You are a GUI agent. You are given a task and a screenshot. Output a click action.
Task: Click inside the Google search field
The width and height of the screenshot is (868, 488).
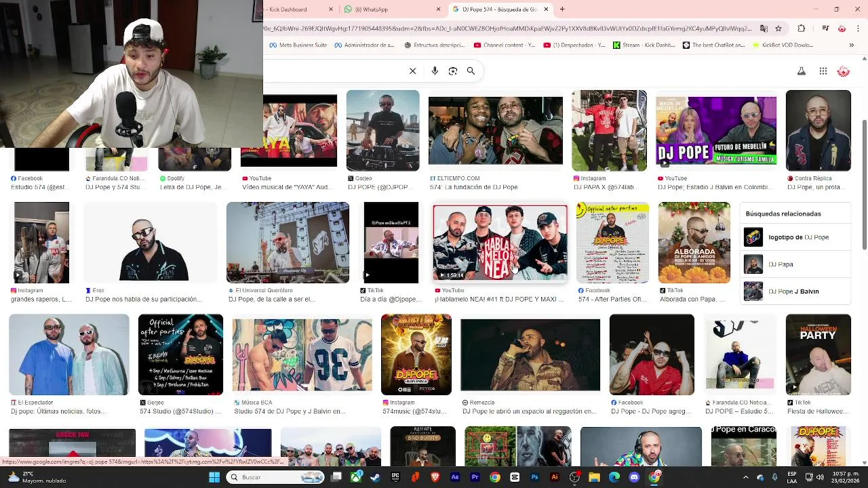coord(332,70)
